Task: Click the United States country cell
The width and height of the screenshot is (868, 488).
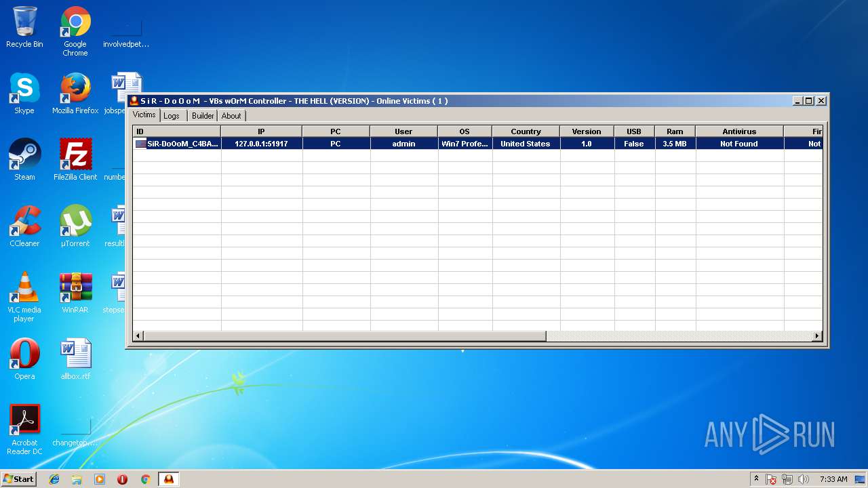Action: [526, 144]
